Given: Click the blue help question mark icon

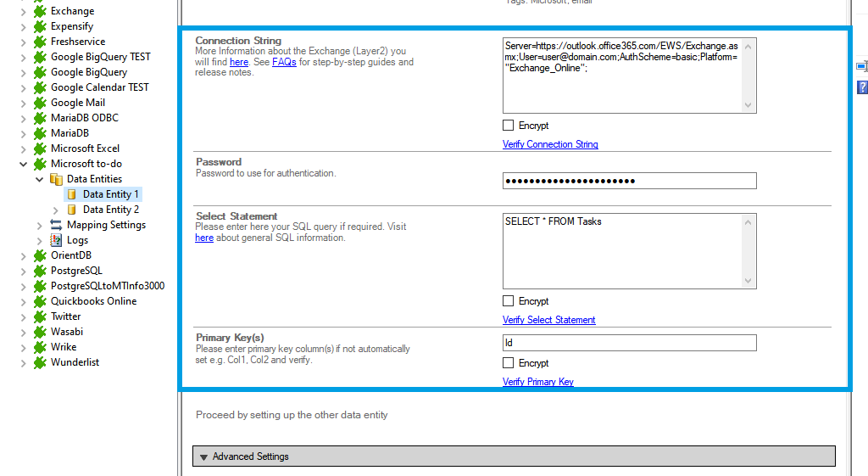Looking at the screenshot, I should point(862,87).
